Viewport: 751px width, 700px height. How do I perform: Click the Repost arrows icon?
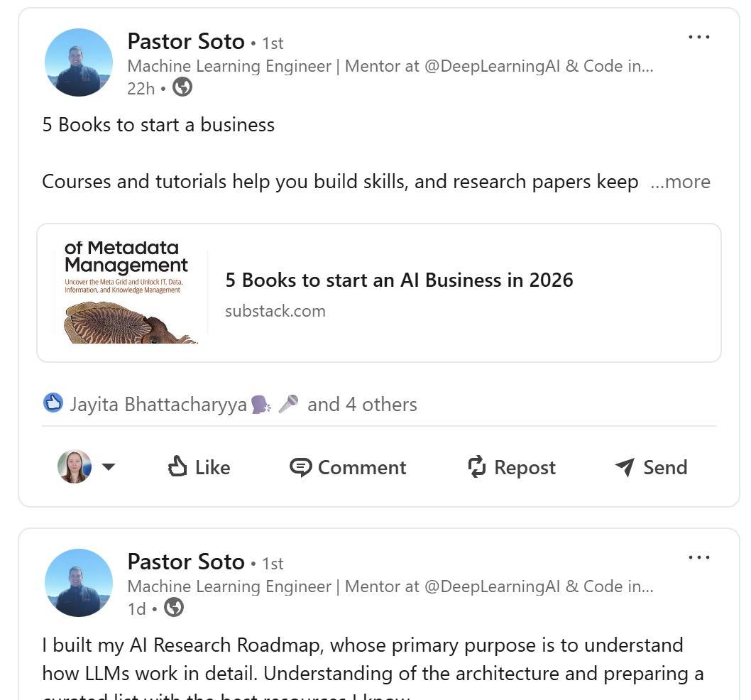[477, 466]
